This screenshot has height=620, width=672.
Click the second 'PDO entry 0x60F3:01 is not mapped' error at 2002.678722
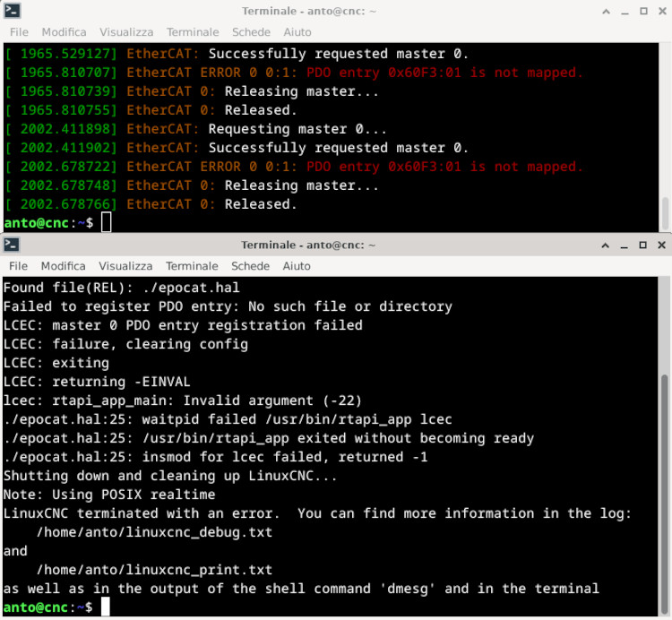click(444, 167)
